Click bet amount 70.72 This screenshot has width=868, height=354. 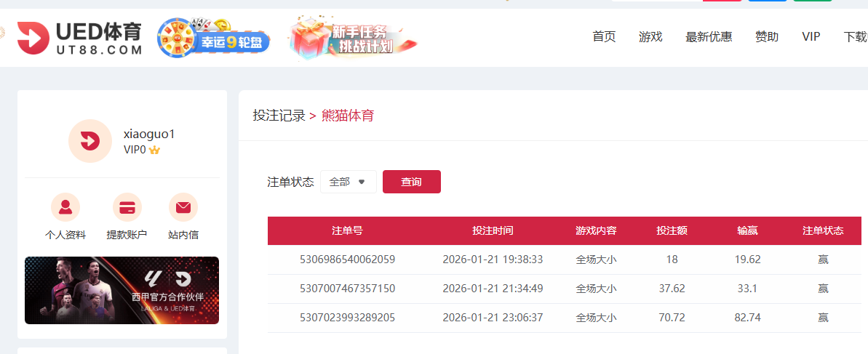click(x=672, y=318)
